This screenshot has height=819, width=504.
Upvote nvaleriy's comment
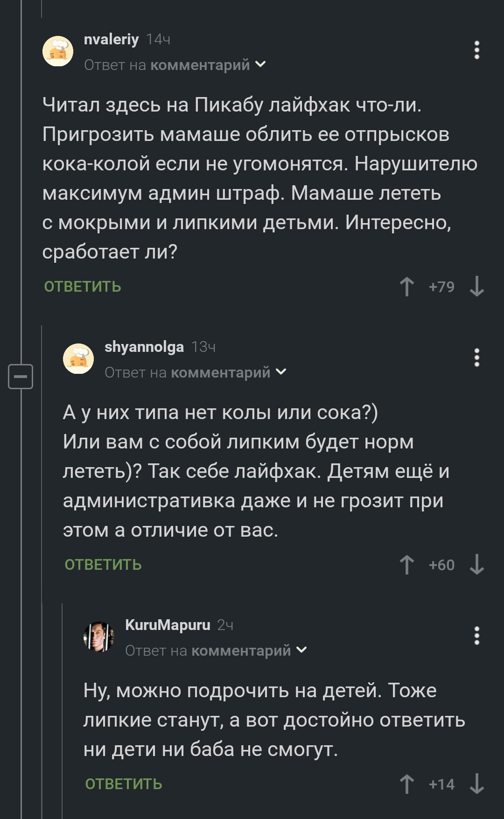pyautogui.click(x=407, y=287)
